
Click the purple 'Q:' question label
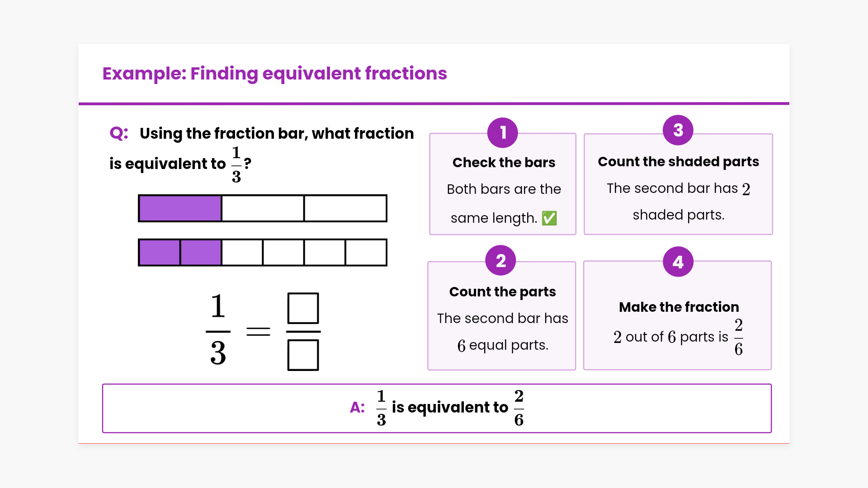(x=119, y=133)
